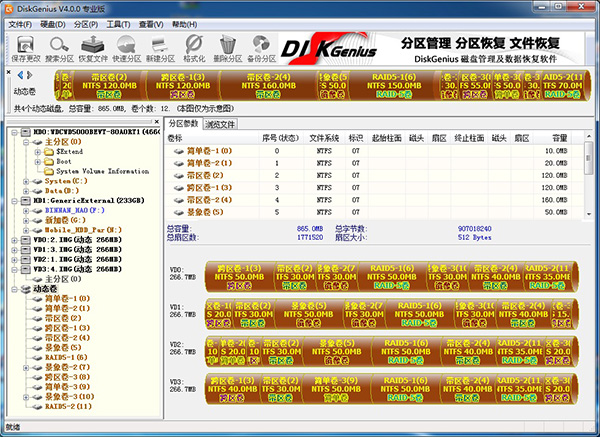This screenshot has height=437, width=600.
Task: Open the 硬盘(D) menu
Action: tap(52, 23)
